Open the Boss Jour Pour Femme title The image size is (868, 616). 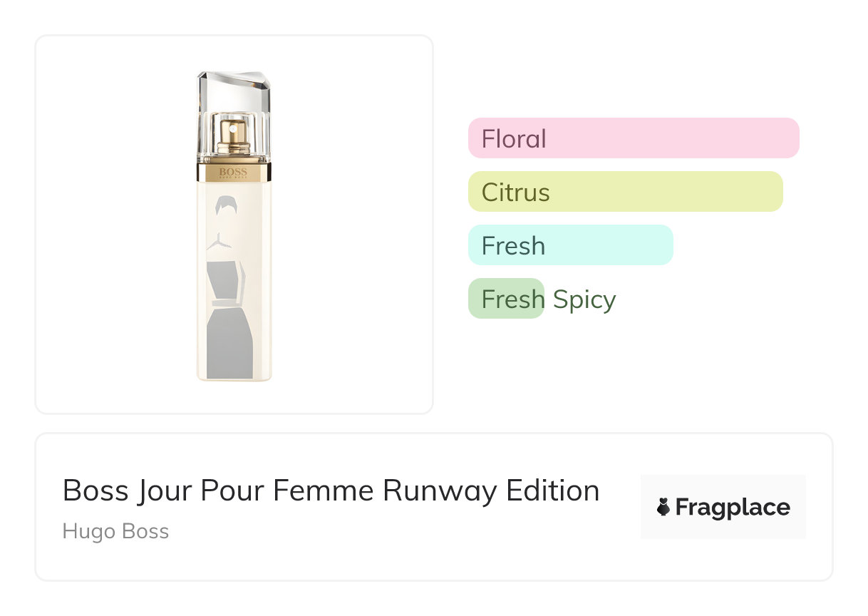(x=331, y=491)
